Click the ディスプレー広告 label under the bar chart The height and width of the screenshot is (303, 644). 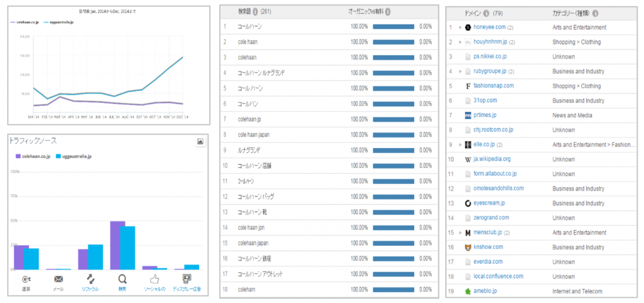click(x=187, y=289)
